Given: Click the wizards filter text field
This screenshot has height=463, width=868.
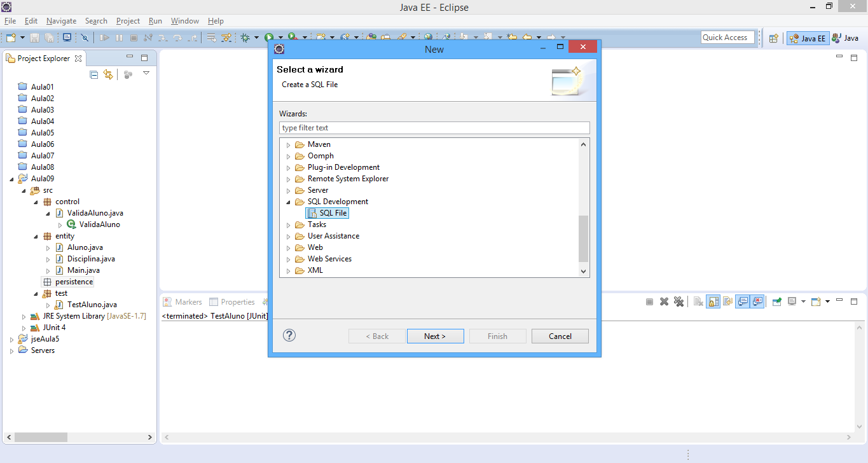Looking at the screenshot, I should point(434,128).
